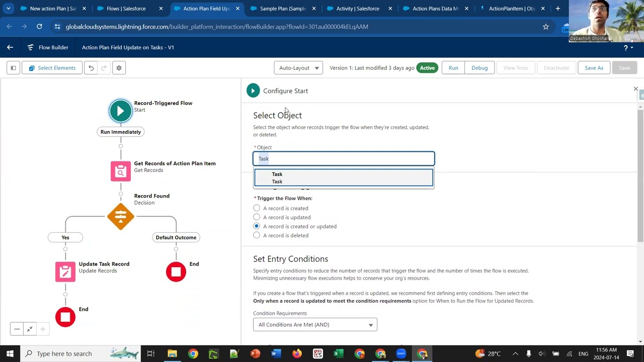Click the Select Elements button
The image size is (644, 362).
tap(52, 68)
